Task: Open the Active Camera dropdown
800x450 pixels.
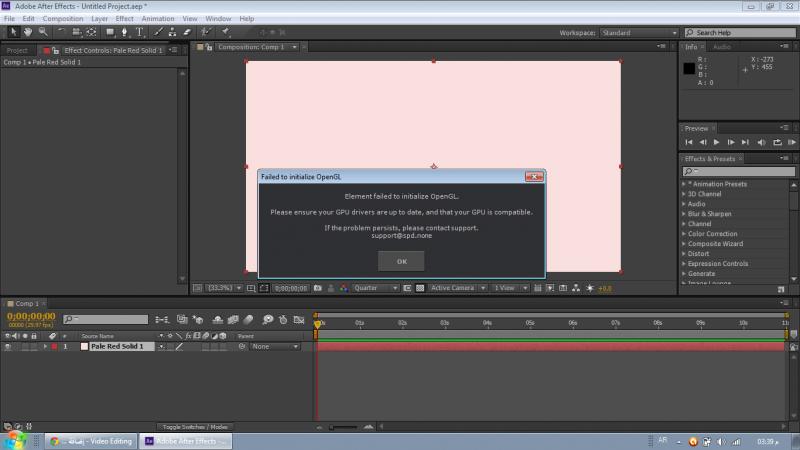Action: (458, 288)
